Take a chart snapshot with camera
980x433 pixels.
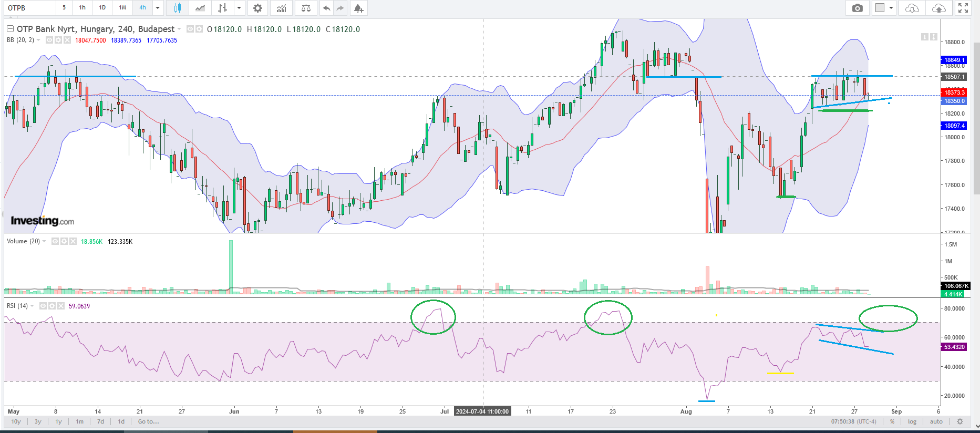858,8
